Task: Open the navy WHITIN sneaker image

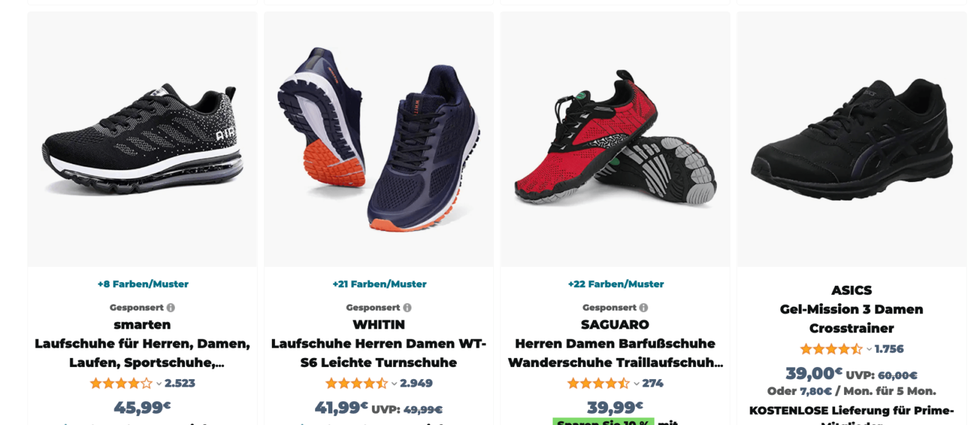Action: click(x=379, y=139)
